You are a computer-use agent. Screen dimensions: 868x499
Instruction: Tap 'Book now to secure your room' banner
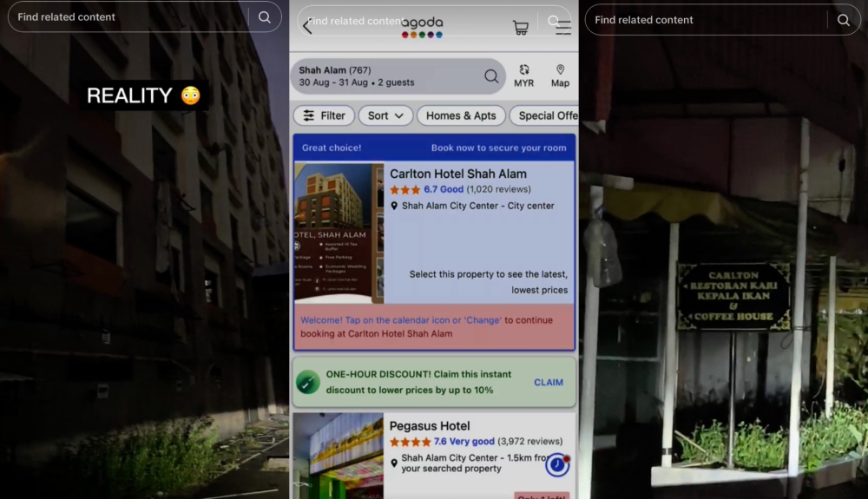pos(499,148)
